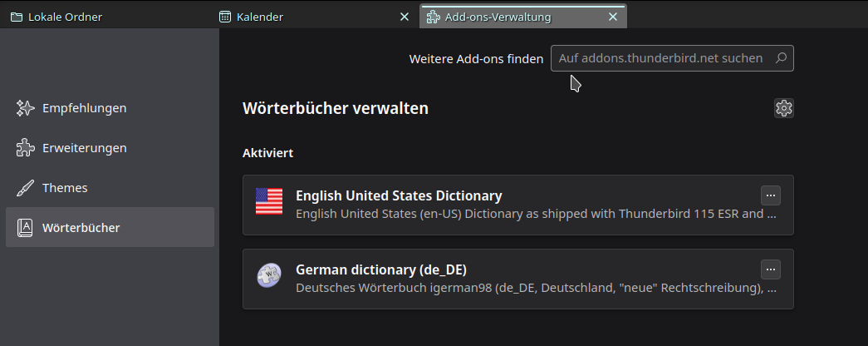Viewport: 868px width, 346px height.
Task: Select the Themes brush icon
Action: coord(26,188)
